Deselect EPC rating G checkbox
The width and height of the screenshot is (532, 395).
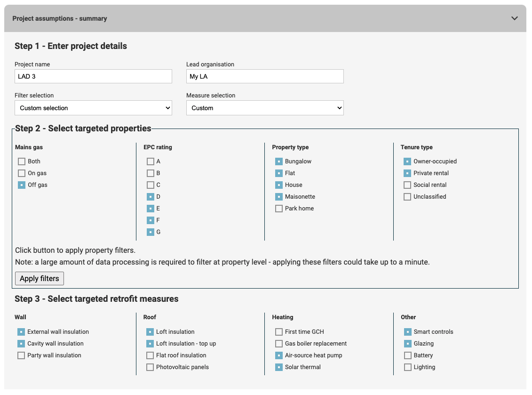pyautogui.click(x=151, y=232)
